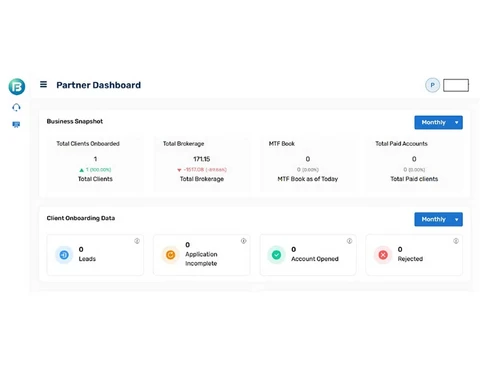Click the Application Incomplete label
500x375 pixels.
coord(201,259)
